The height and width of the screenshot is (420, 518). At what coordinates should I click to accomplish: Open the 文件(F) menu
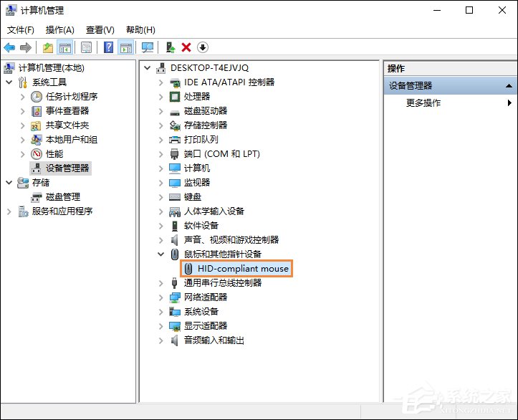point(21,30)
